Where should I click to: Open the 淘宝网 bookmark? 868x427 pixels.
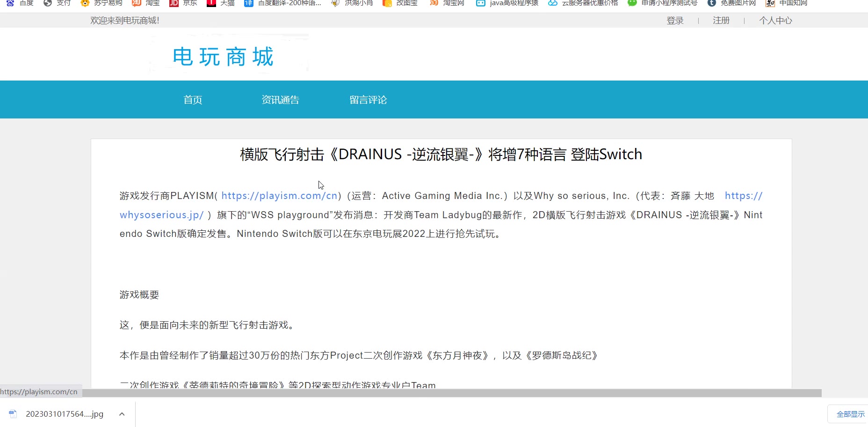tap(447, 3)
